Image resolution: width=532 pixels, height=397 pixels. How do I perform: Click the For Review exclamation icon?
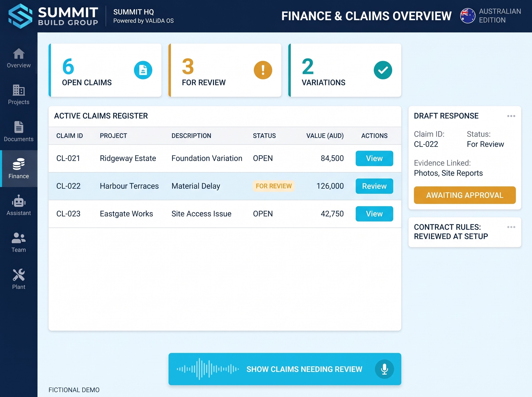tap(263, 70)
